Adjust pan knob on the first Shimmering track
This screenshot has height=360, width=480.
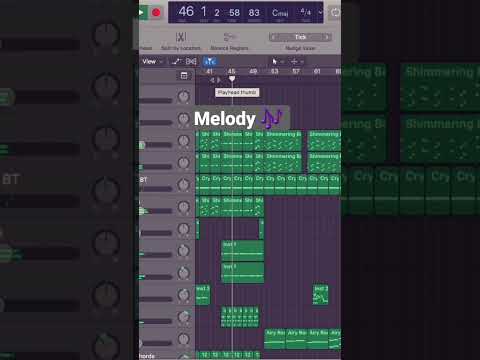pyautogui.click(x=183, y=141)
